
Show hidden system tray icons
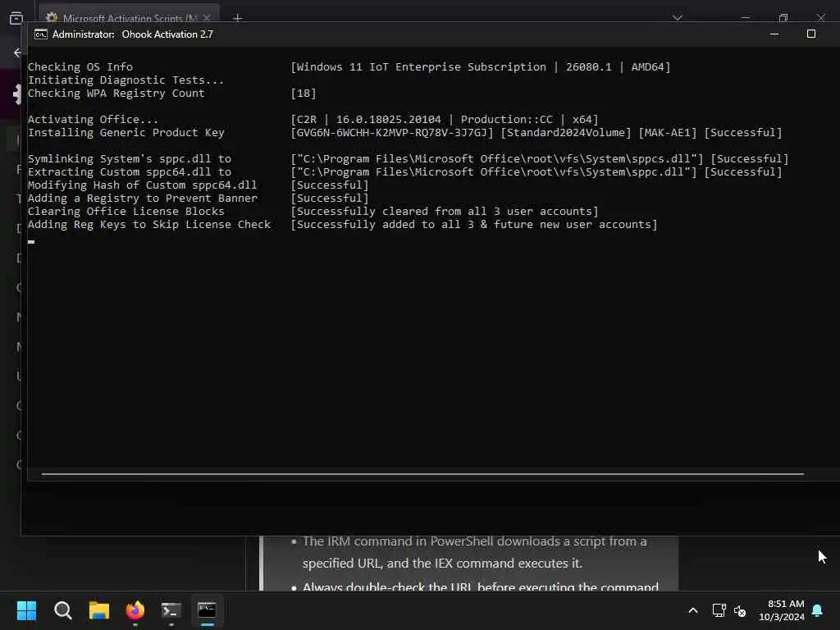(692, 610)
